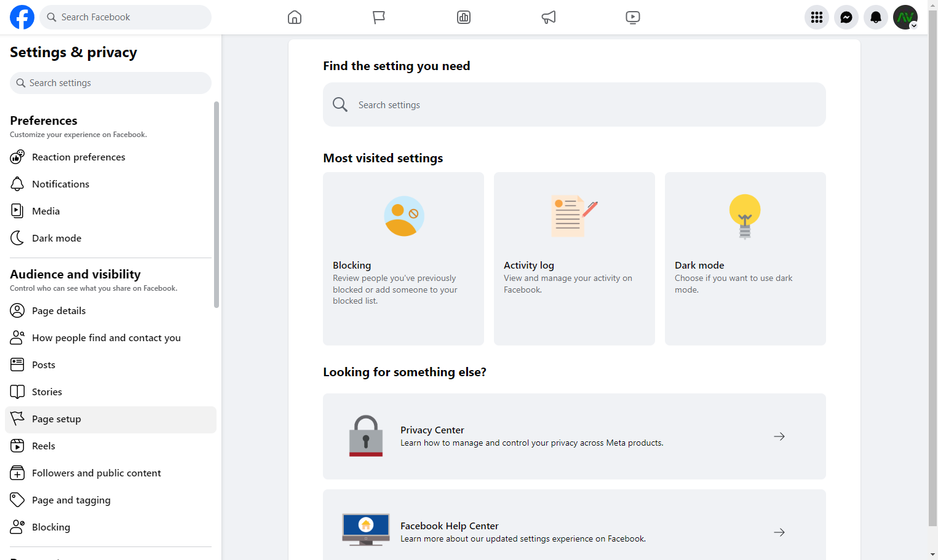Click the arrow on Privacy Center row
938x560 pixels.
pyautogui.click(x=779, y=436)
